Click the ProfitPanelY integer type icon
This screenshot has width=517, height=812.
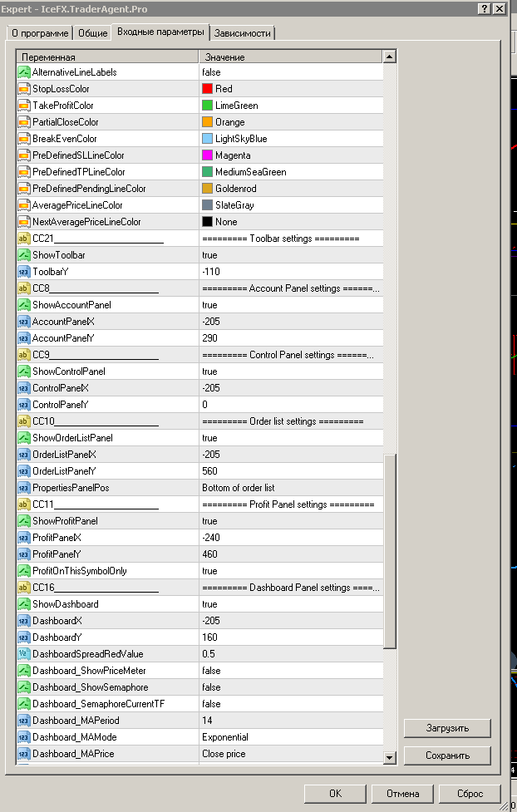[x=24, y=554]
